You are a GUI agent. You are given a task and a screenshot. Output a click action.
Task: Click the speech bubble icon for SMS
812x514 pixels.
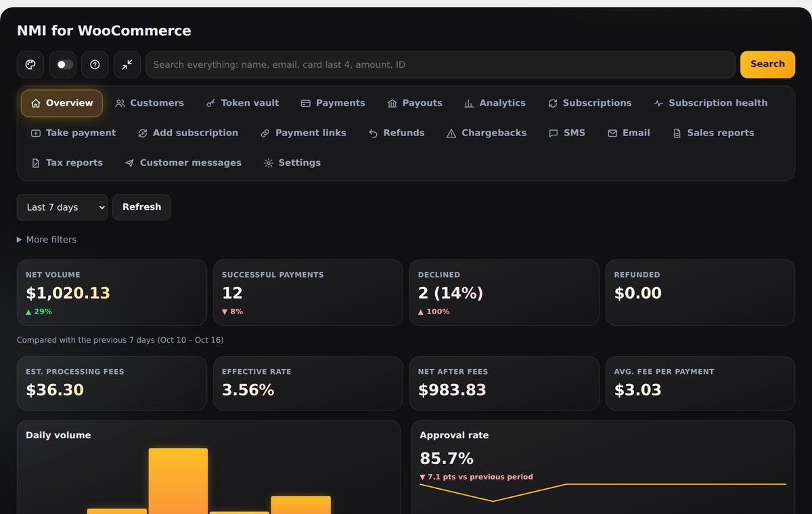click(554, 133)
